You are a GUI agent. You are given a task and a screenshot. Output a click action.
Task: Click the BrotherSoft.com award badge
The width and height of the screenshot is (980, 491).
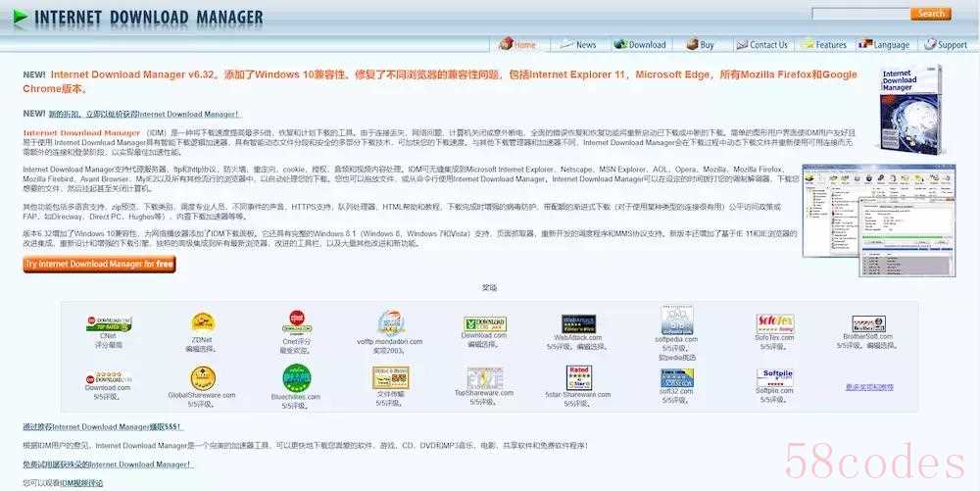pos(868,323)
